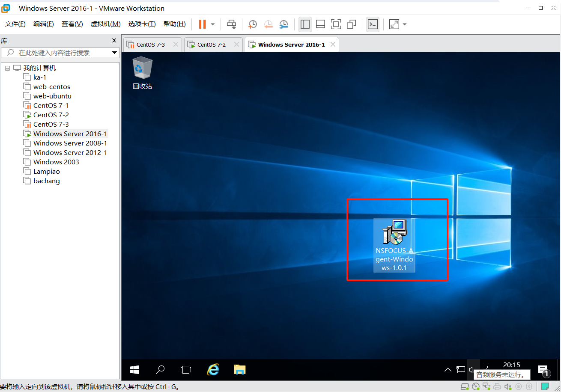Open the 文件(F) menu

tap(15, 24)
